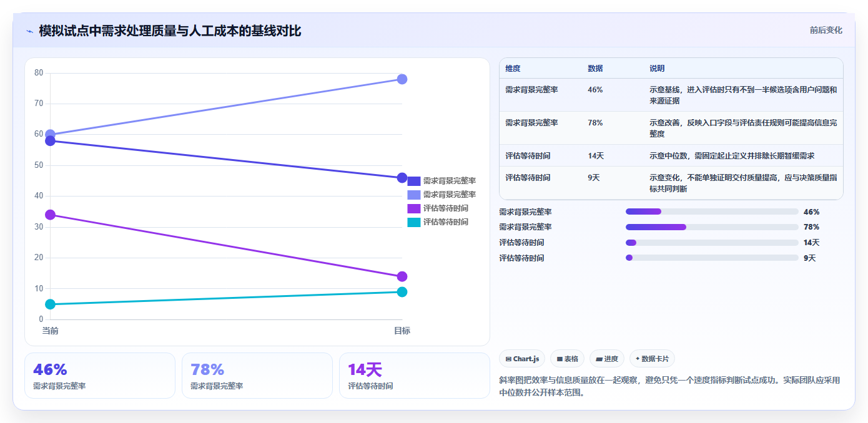Click the 80 y-axis tick label

tap(39, 73)
